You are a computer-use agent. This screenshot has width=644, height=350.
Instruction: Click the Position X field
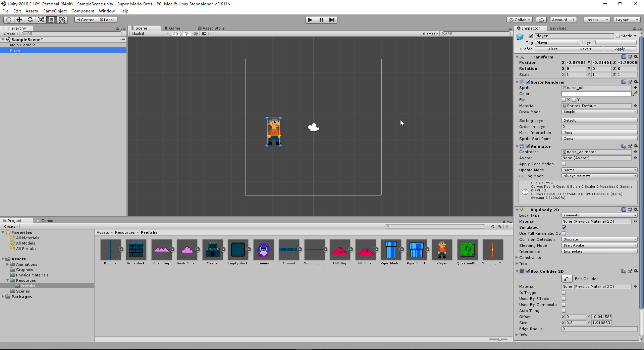click(x=576, y=62)
